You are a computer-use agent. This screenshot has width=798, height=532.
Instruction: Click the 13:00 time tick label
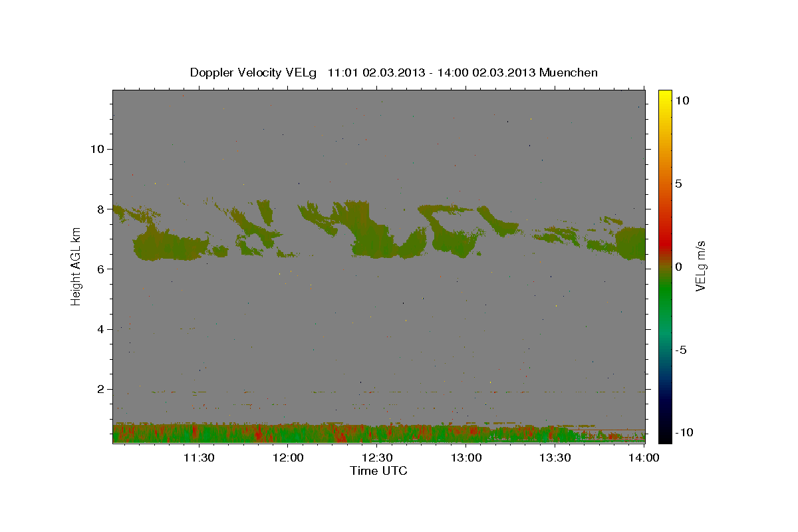(x=466, y=458)
